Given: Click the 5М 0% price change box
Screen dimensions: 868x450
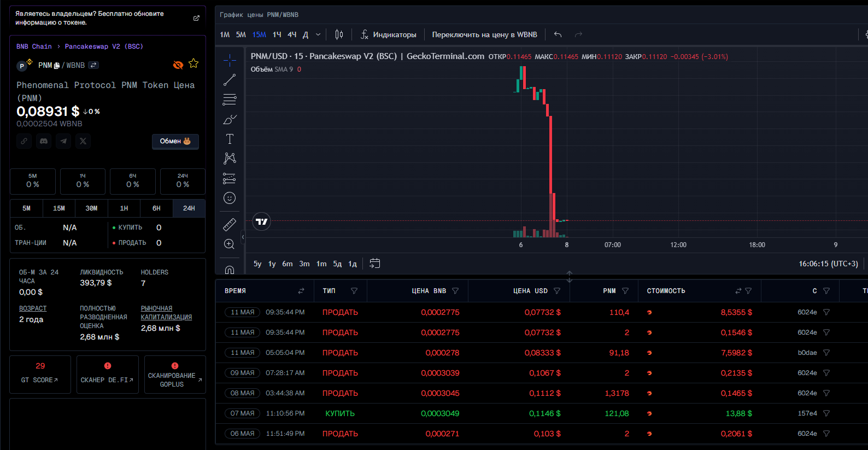Looking at the screenshot, I should coord(33,182).
